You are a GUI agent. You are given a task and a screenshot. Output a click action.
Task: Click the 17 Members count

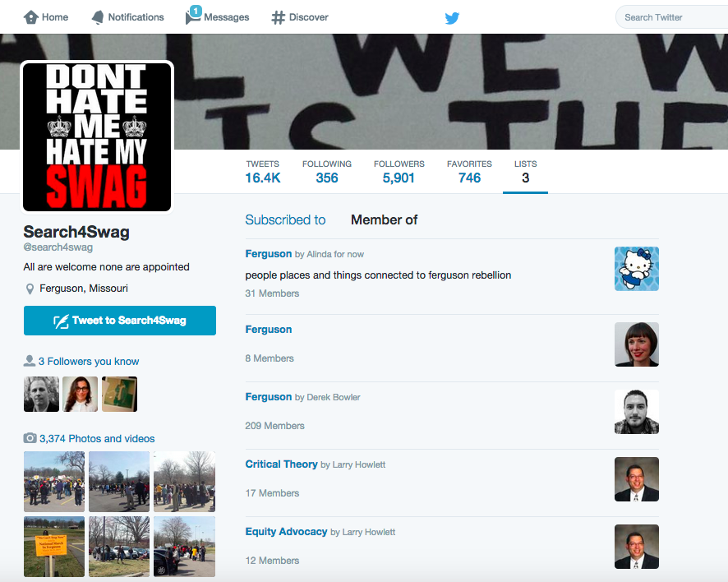[272, 493]
